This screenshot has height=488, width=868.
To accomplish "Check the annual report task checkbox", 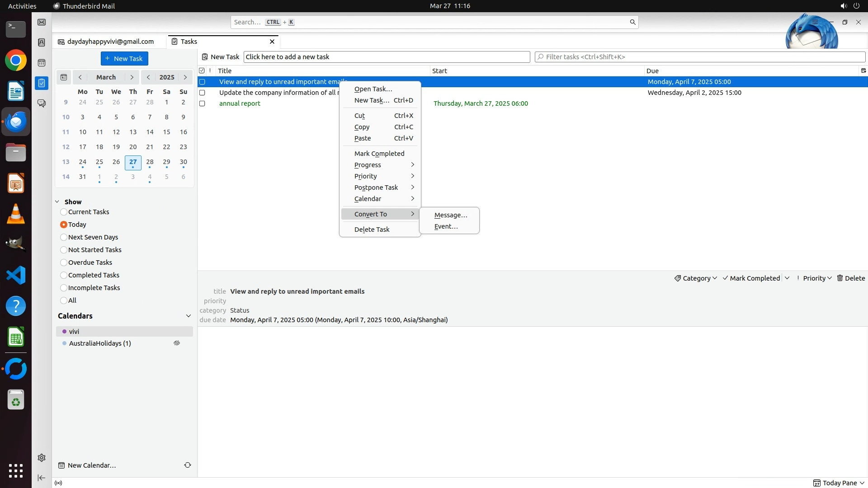I will pyautogui.click(x=202, y=103).
